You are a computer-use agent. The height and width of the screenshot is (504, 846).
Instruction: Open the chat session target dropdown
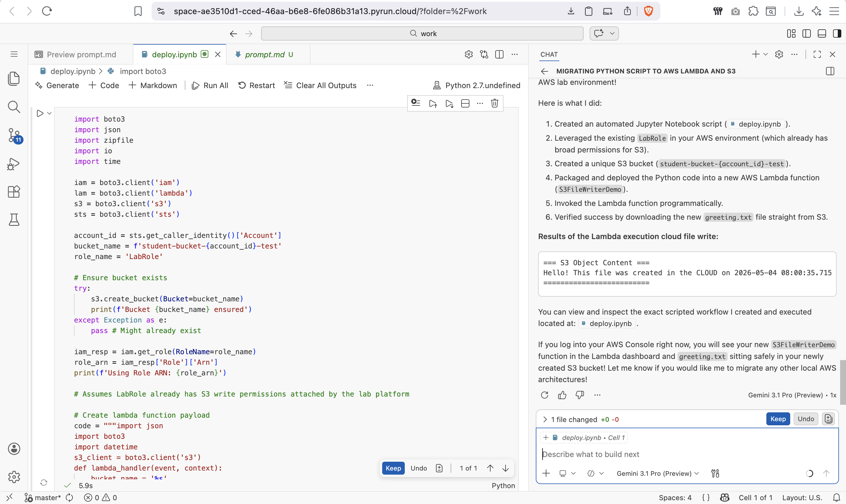[x=568, y=473]
